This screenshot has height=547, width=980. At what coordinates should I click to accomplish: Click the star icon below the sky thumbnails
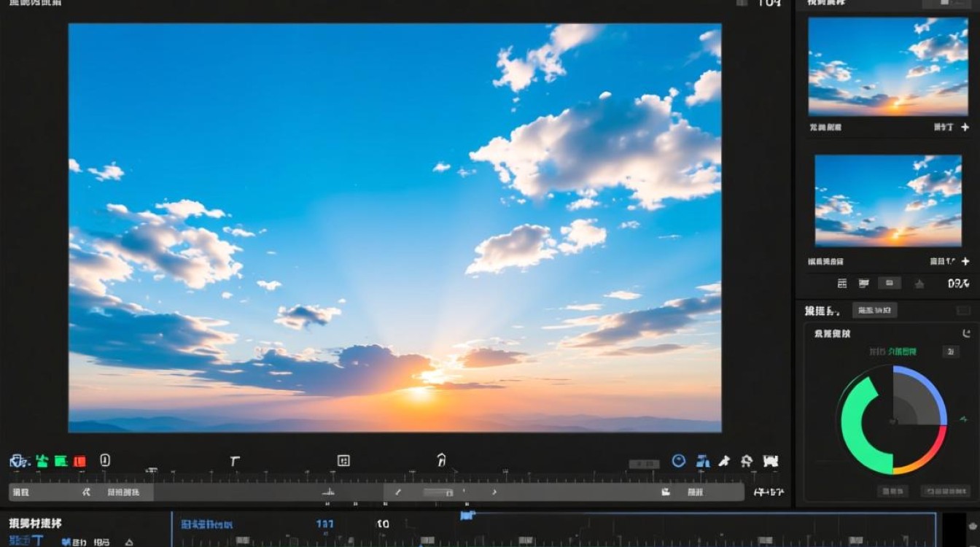point(919,284)
